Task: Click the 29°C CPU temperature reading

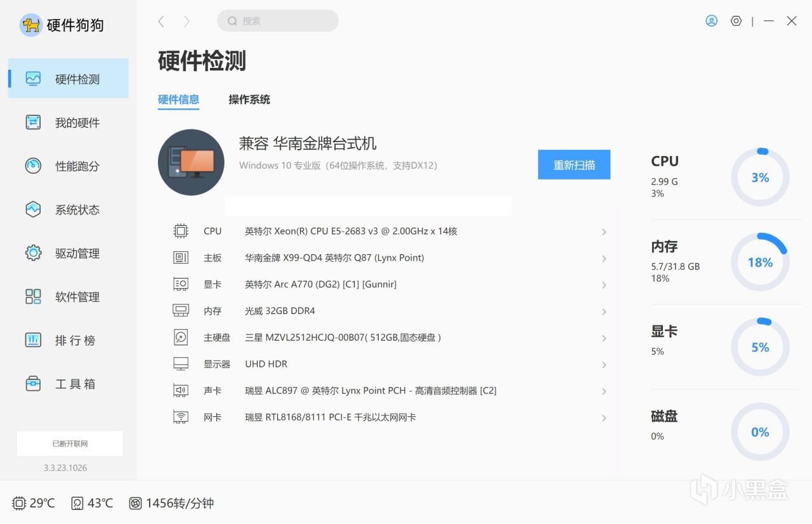Action: click(x=42, y=503)
